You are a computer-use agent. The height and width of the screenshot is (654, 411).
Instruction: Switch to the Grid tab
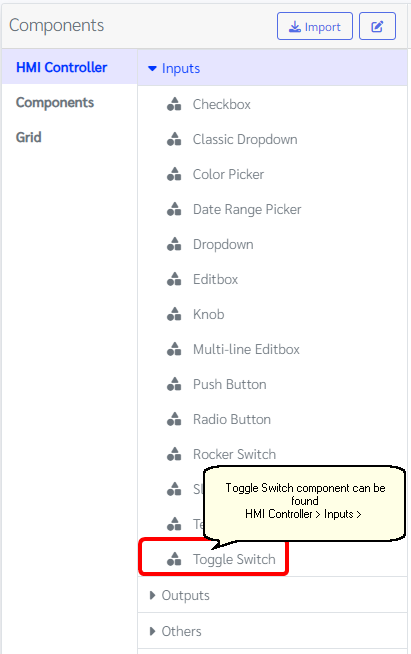click(x=29, y=137)
